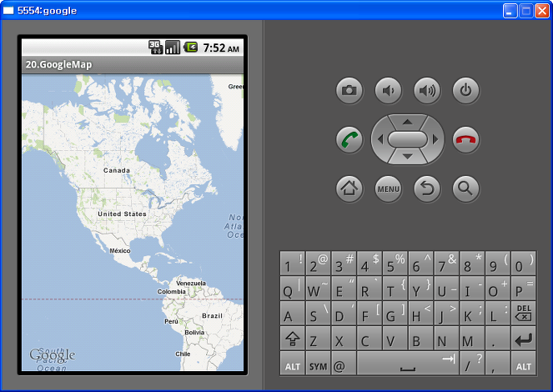Click the period key

[498, 339]
